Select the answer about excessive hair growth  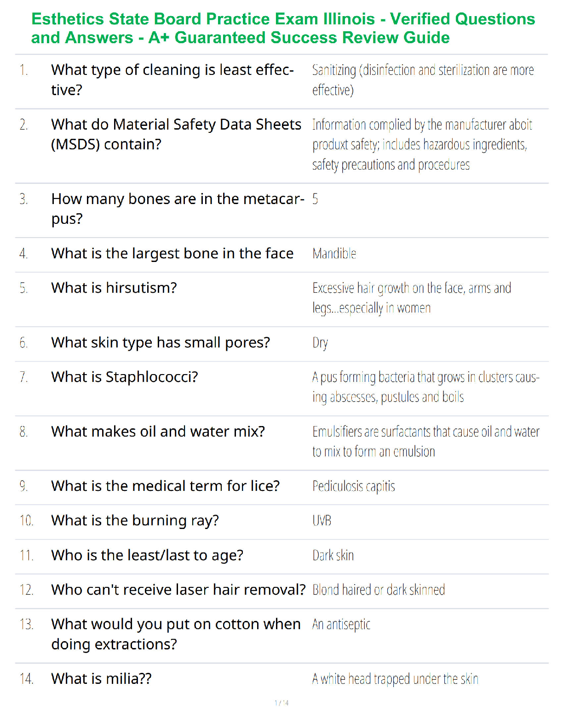click(x=412, y=298)
